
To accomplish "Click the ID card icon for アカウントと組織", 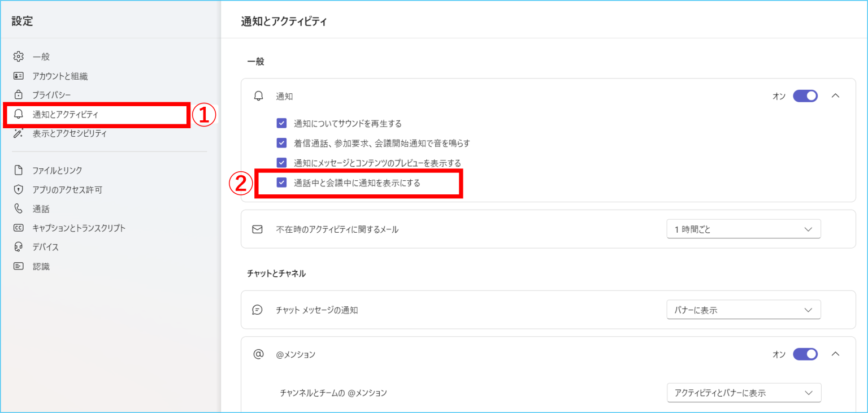I will click(x=19, y=76).
